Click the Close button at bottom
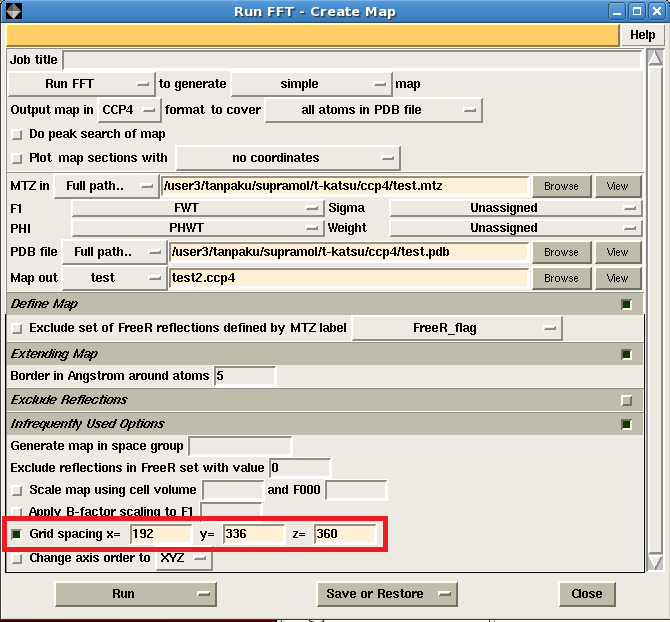 click(586, 593)
